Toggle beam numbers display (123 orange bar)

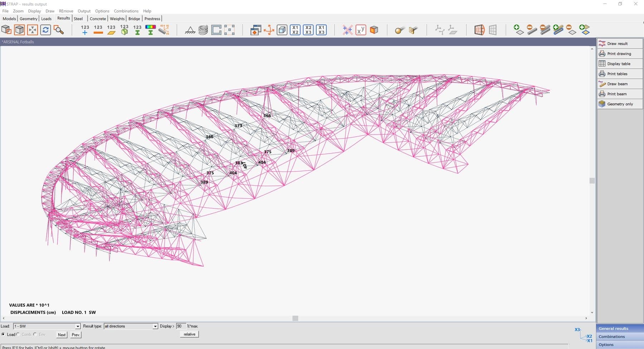coord(98,30)
